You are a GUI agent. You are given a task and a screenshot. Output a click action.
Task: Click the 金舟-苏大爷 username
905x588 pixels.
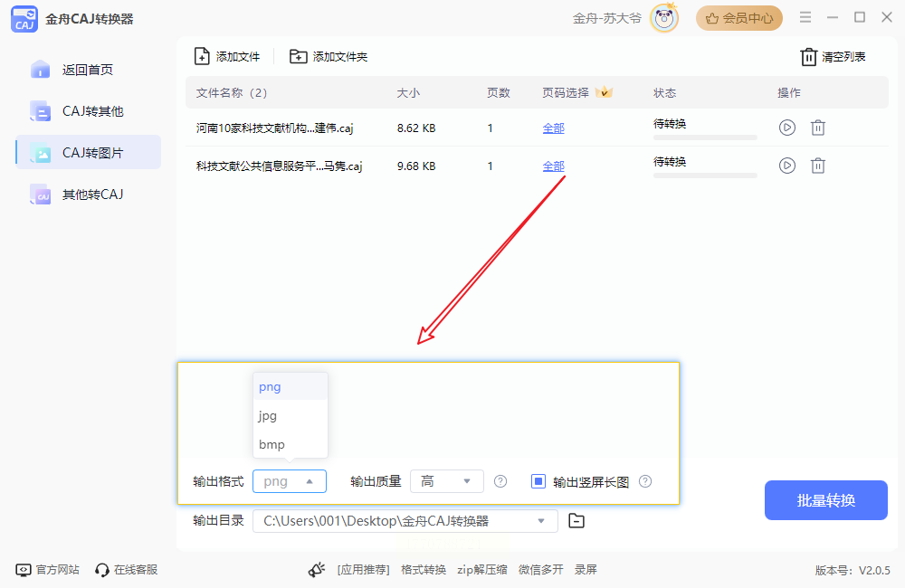click(x=606, y=18)
